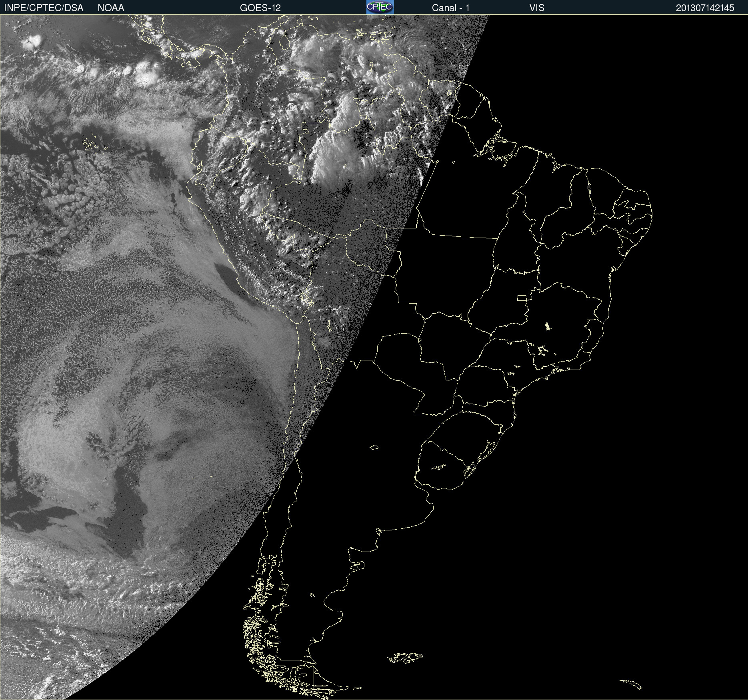The width and height of the screenshot is (748, 700).
Task: Click the VIS label in the header
Action: click(x=536, y=8)
